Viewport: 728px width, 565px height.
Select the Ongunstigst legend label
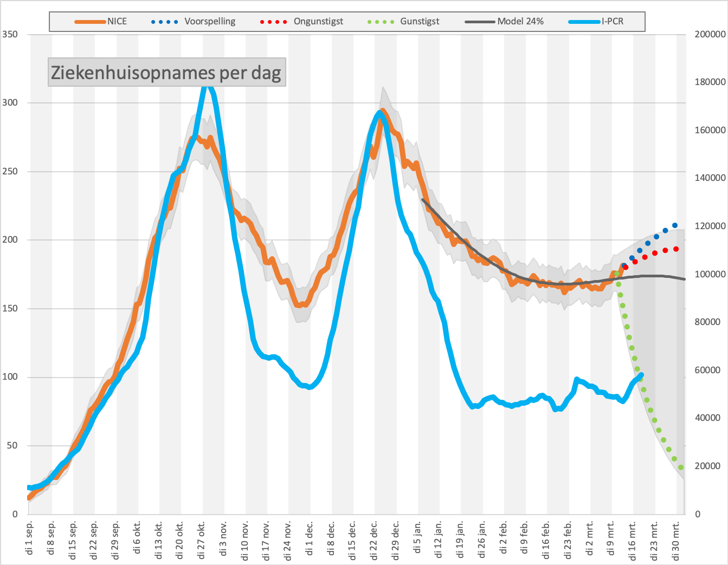pos(318,22)
